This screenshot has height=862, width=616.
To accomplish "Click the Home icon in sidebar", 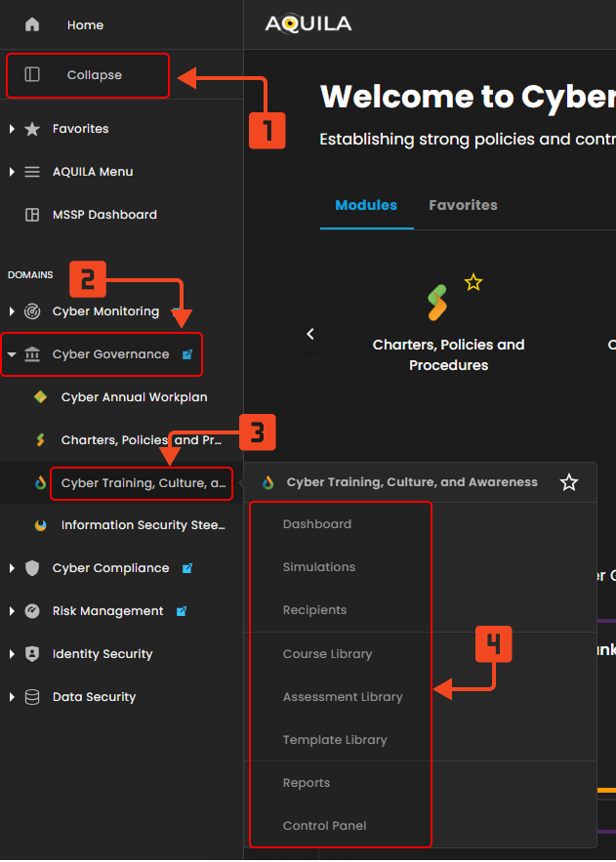I will tap(32, 24).
